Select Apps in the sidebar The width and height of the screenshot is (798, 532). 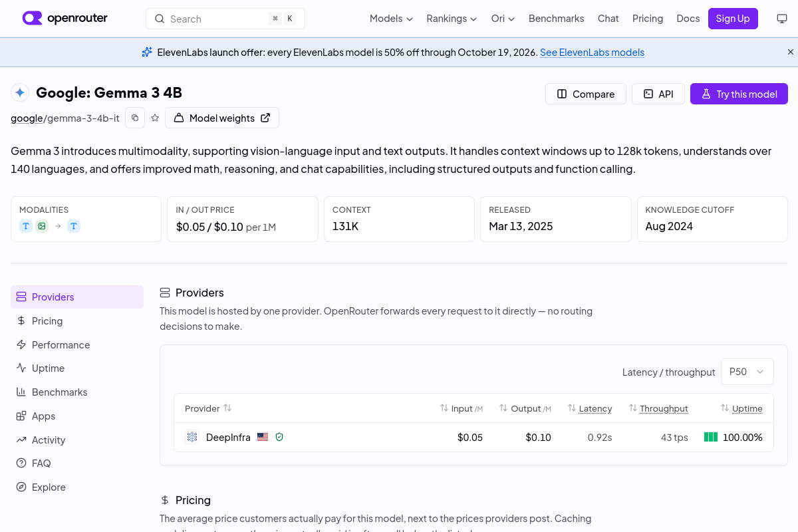(x=77, y=416)
